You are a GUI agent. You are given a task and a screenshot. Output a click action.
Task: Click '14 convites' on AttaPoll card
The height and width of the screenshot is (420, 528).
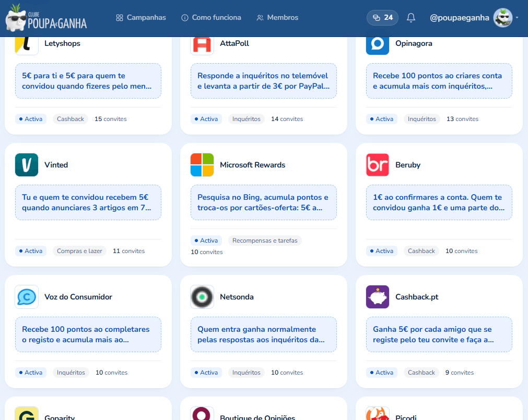(x=287, y=119)
